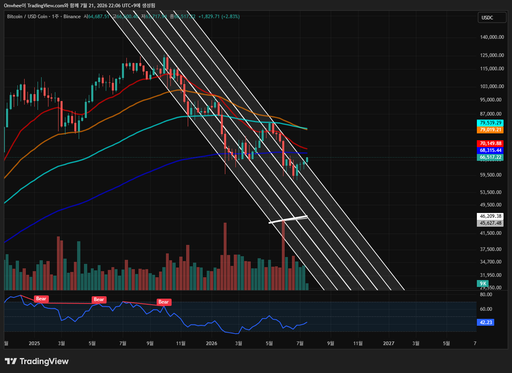The width and height of the screenshot is (512, 373).
Task: Click the 9K volume label
Action: [x=483, y=284]
